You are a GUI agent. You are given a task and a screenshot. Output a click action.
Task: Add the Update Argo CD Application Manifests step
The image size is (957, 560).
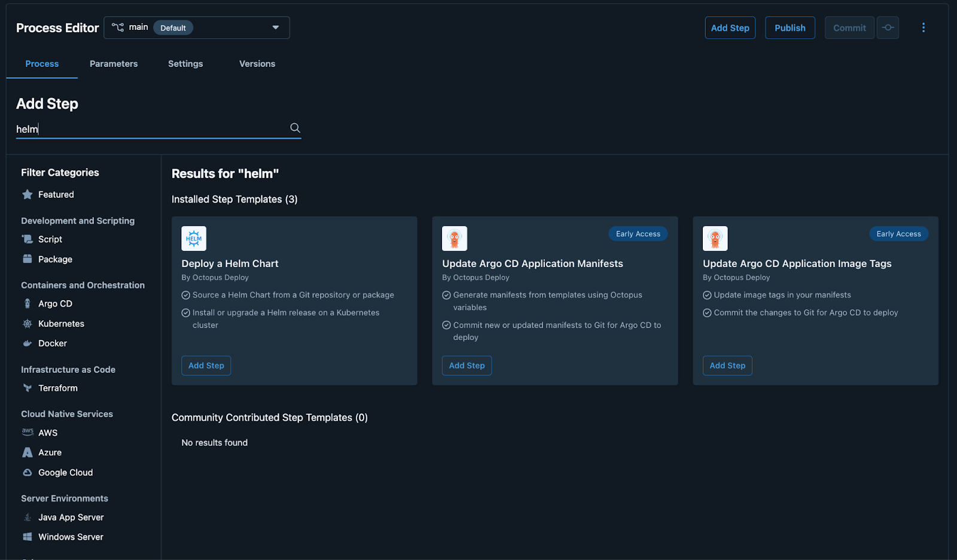(467, 366)
